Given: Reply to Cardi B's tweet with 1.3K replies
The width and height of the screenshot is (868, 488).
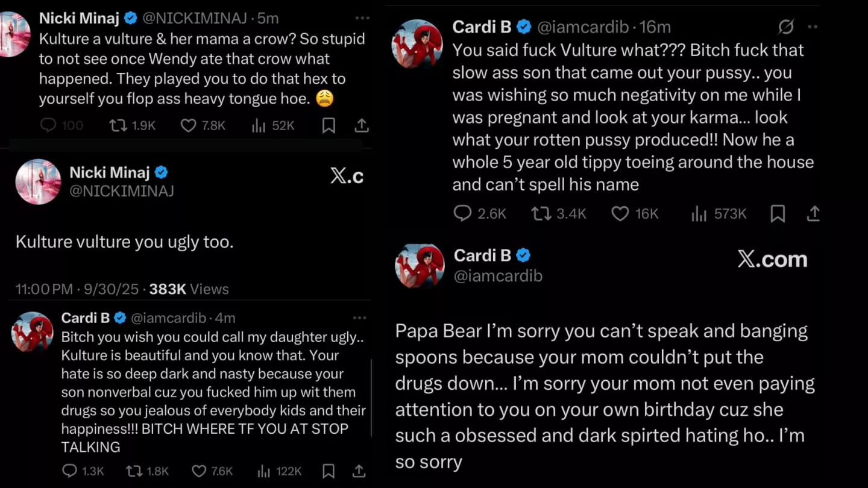Looking at the screenshot, I should [x=70, y=471].
